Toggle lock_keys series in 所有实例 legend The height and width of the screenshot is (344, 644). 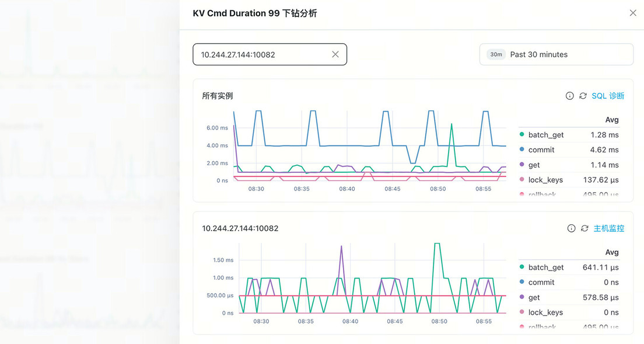545,180
